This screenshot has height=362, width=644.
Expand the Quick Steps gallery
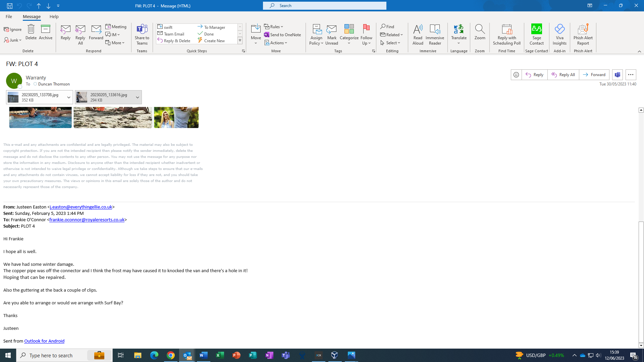click(x=240, y=41)
